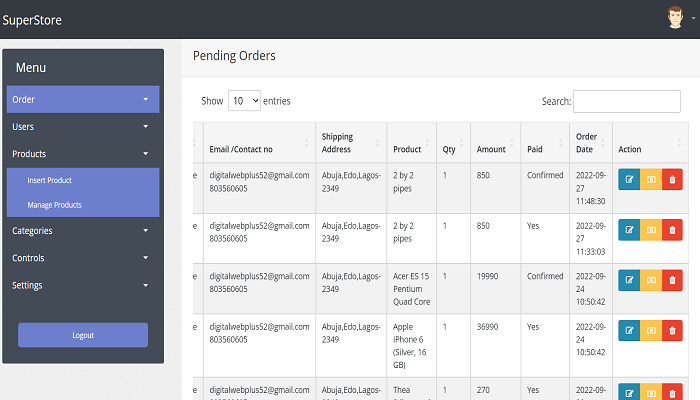
Task: Click the Search input field
Action: (x=626, y=101)
